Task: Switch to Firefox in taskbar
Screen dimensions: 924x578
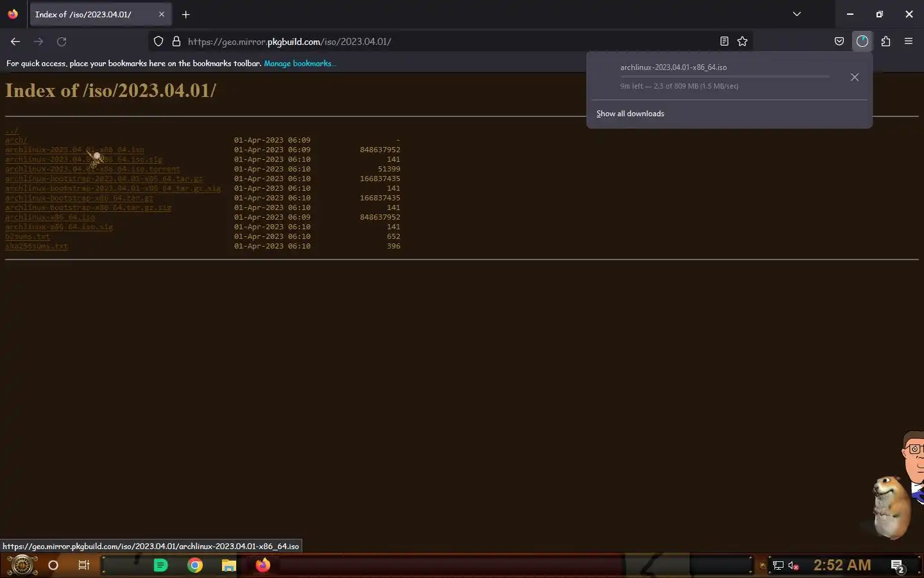Action: coord(263,565)
